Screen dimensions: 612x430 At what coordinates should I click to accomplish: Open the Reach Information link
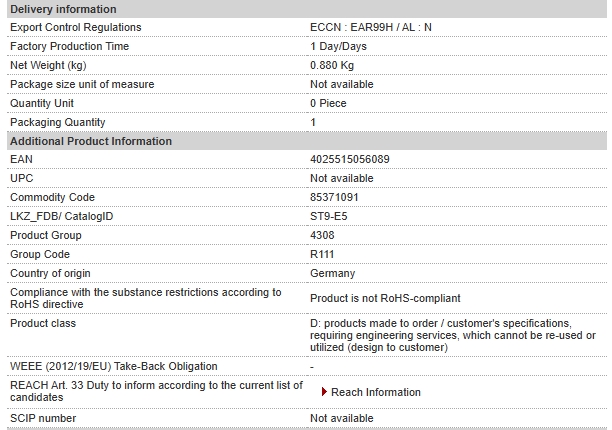tap(375, 392)
